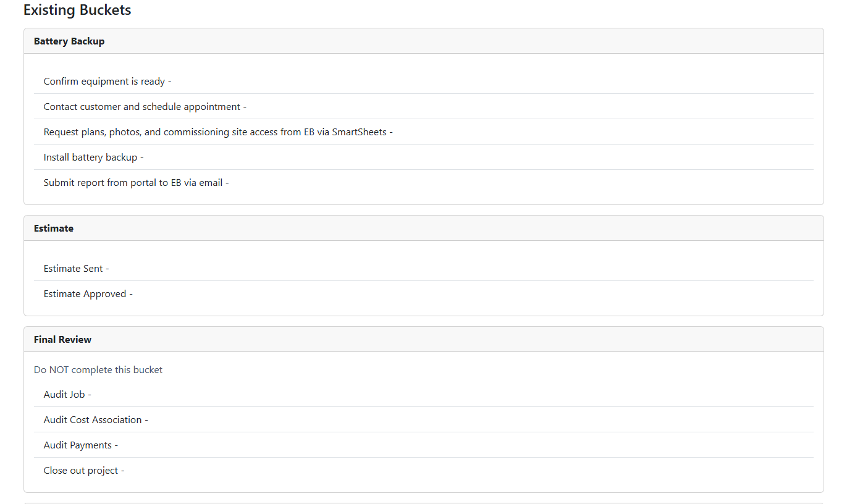
Task: Click the 'Do NOT complete this bucket' note
Action: coord(98,370)
